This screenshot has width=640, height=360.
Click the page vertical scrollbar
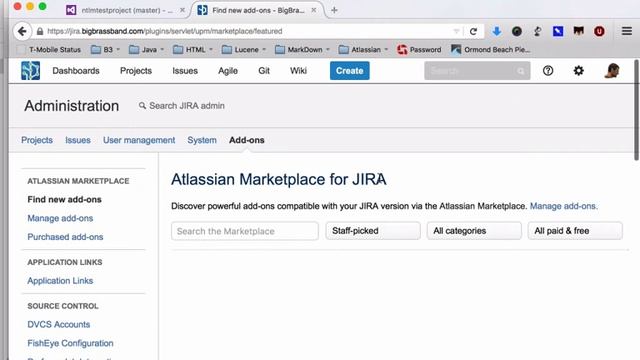coord(636,110)
